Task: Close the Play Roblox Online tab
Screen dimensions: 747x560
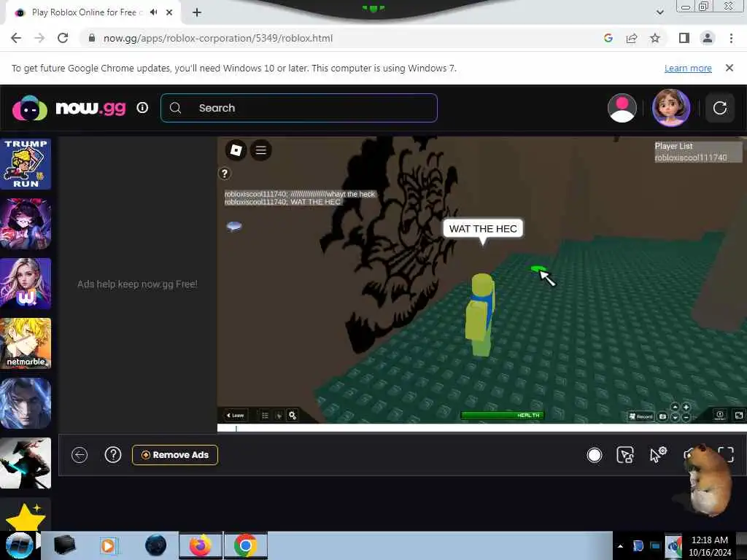Action: (169, 12)
